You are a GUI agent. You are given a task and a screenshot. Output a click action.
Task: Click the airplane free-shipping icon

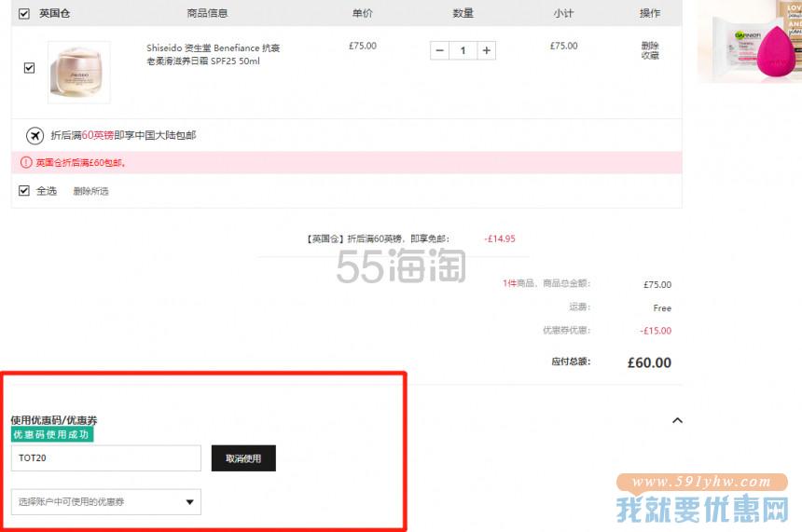click(35, 136)
